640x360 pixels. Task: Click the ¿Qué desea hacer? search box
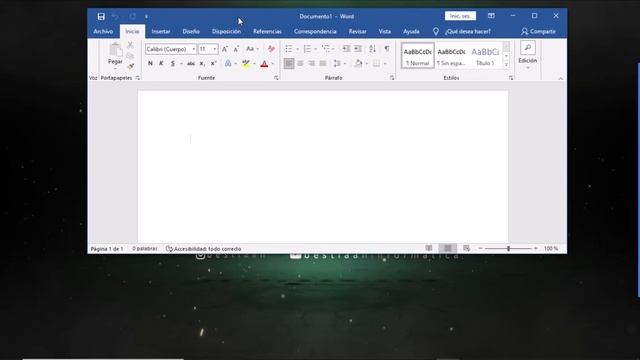[468, 31]
